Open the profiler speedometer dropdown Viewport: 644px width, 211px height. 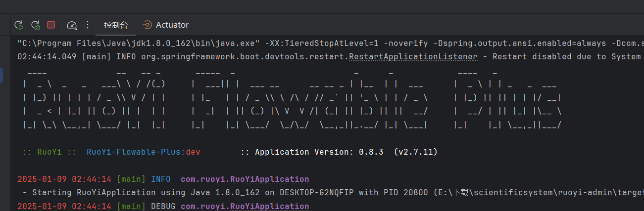click(x=72, y=25)
